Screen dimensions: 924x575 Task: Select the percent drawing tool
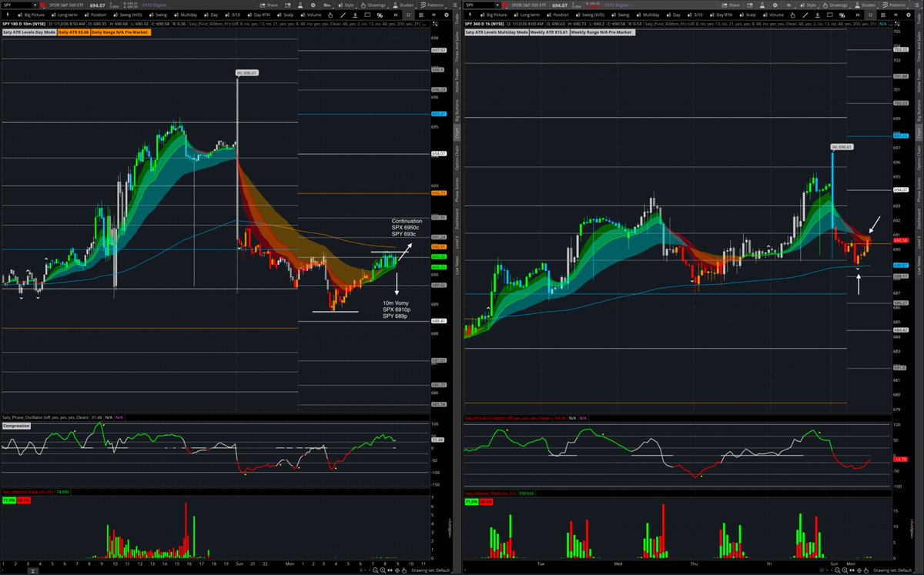point(380,15)
